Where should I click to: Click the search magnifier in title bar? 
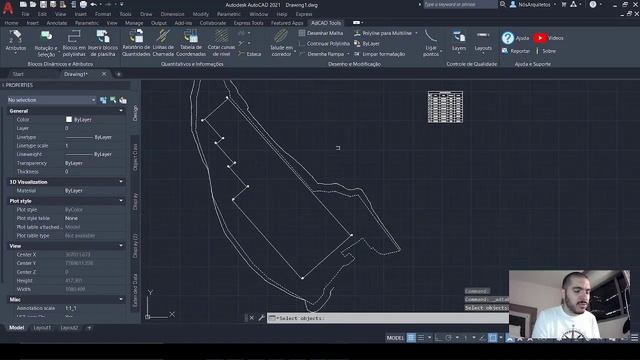coord(503,4)
